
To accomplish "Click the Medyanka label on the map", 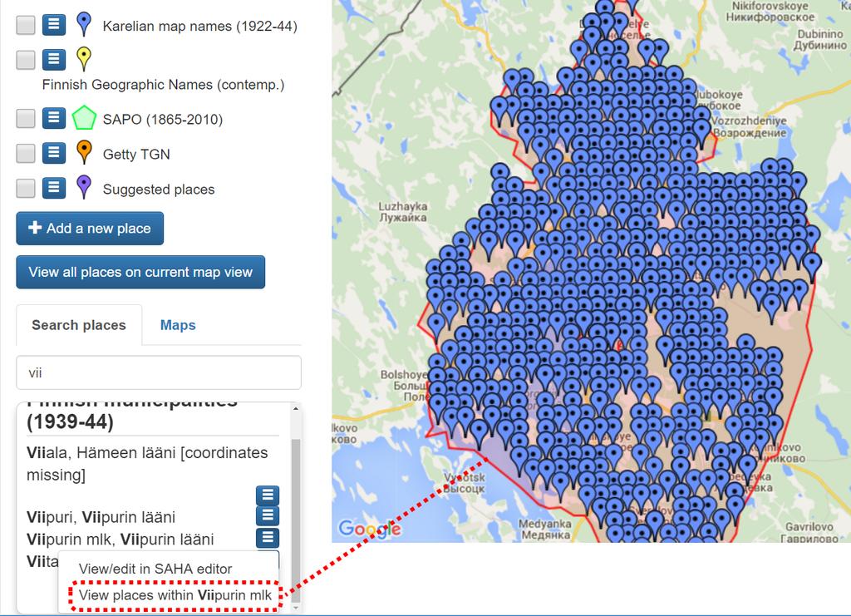I will click(545, 530).
